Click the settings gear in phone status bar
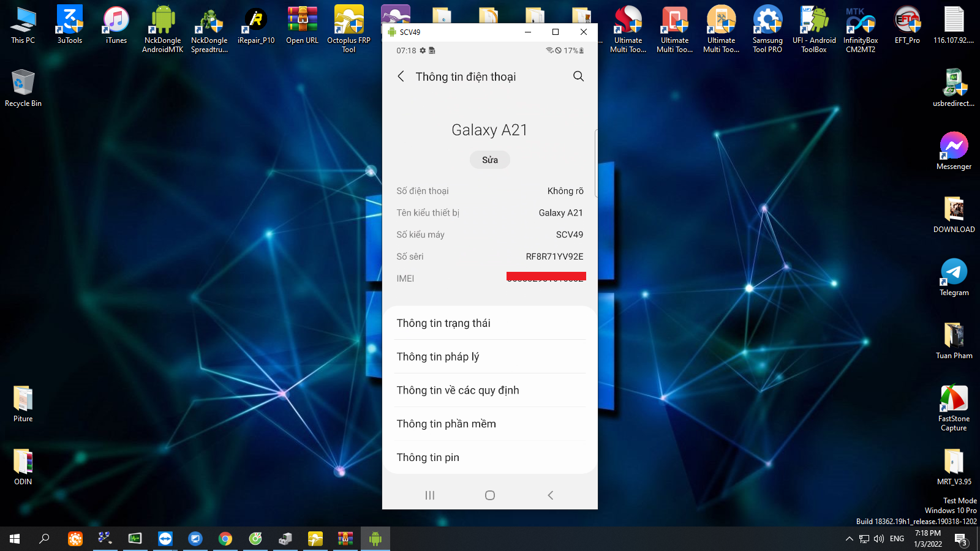 pyautogui.click(x=423, y=51)
